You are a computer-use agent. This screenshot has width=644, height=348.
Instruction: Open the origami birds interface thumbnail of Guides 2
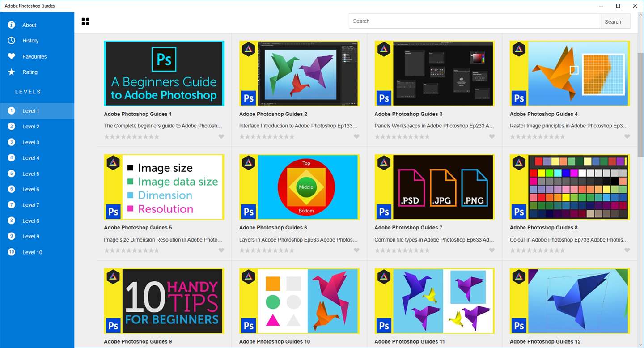click(x=299, y=73)
